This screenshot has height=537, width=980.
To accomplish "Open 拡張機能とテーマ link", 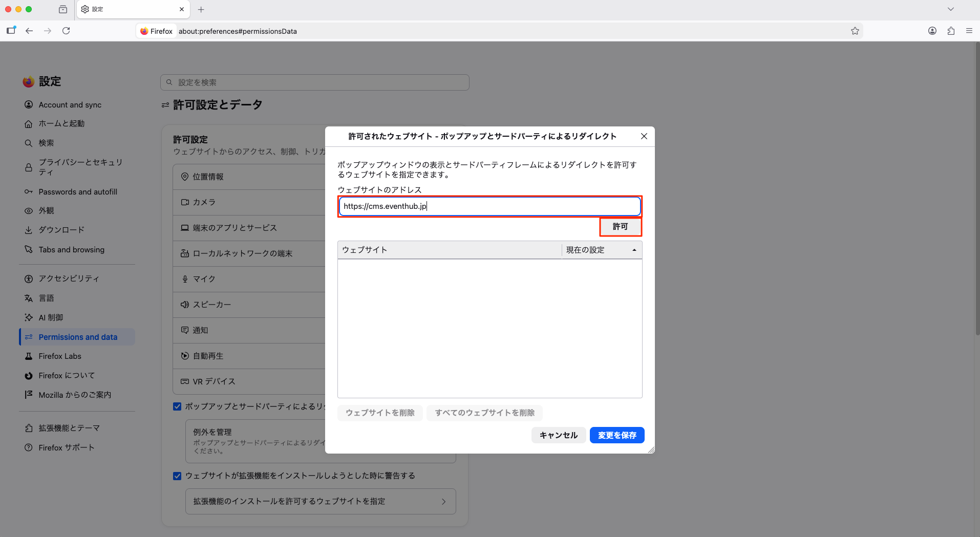I will pos(77,428).
